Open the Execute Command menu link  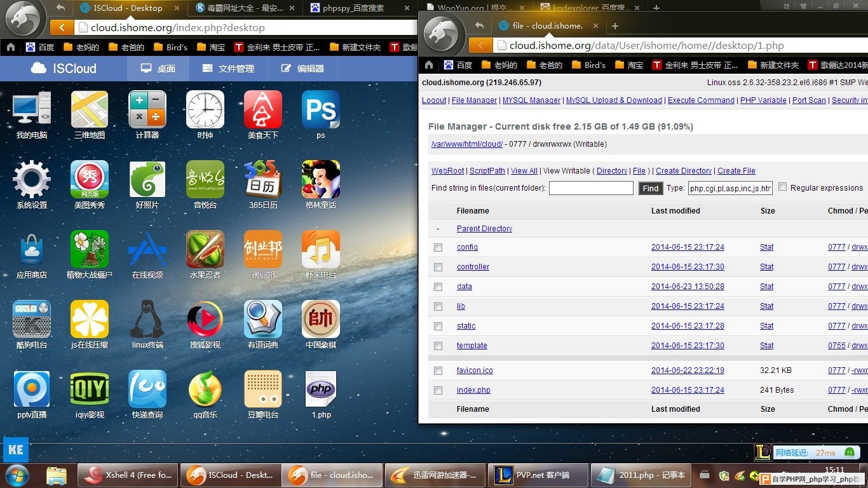(702, 100)
